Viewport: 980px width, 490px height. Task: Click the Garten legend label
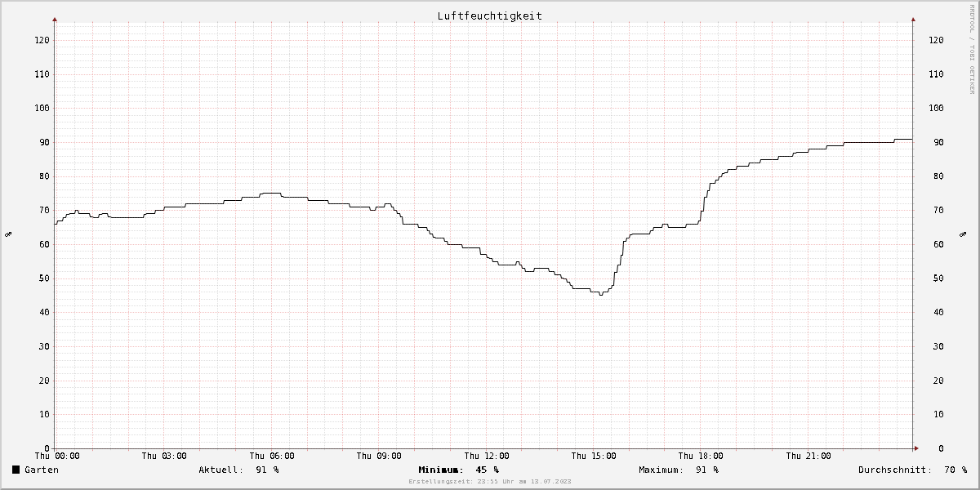[42, 470]
